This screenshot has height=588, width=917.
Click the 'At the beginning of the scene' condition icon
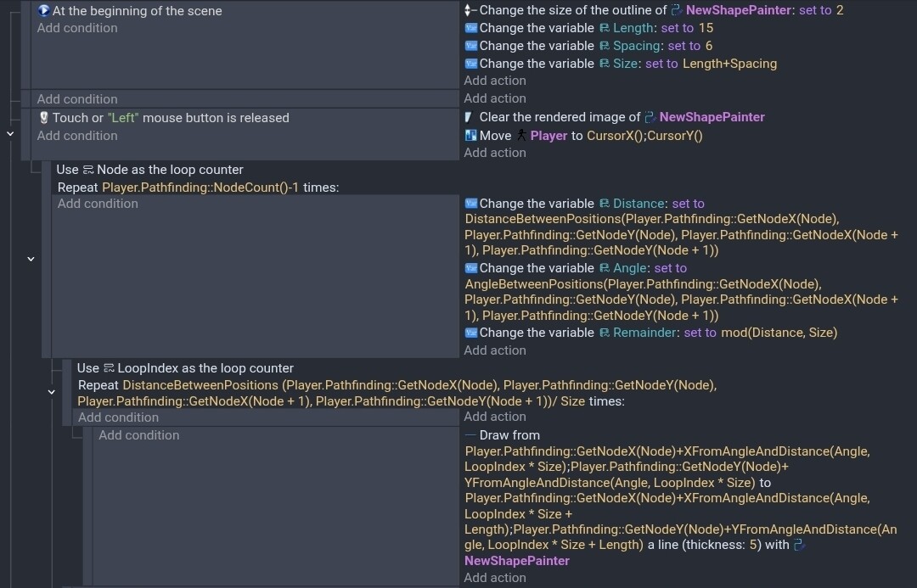pos(44,11)
